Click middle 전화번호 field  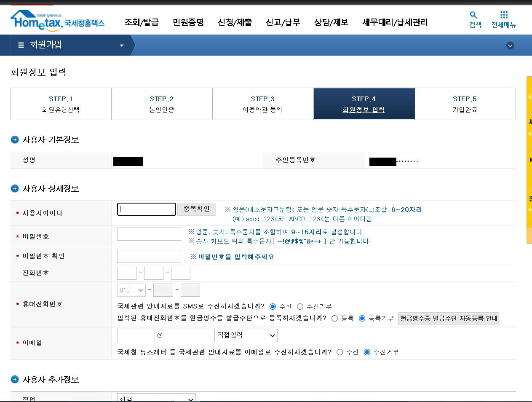click(154, 273)
